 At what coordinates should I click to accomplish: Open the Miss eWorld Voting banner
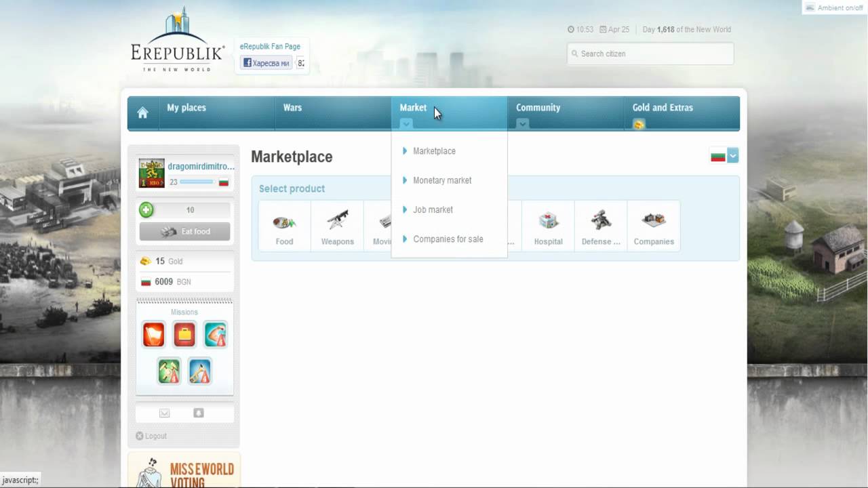(x=184, y=470)
